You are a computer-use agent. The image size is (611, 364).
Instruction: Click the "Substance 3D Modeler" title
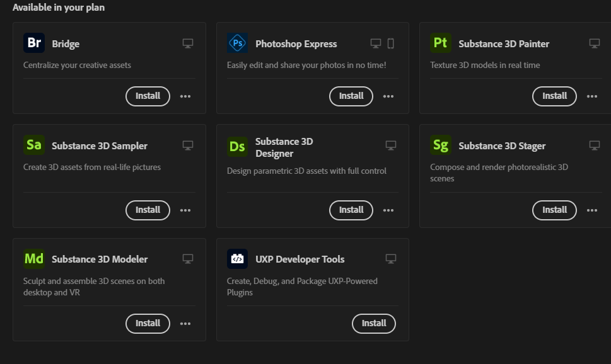coord(100,259)
